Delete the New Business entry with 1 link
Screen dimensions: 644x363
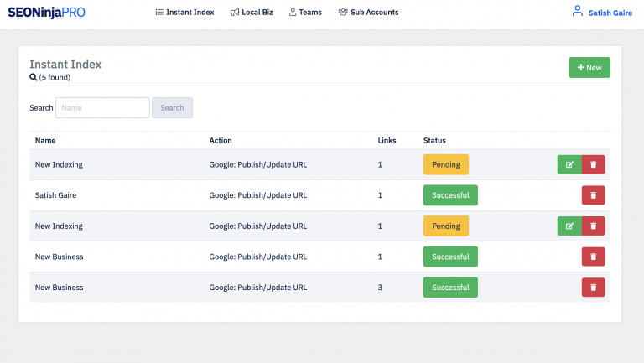593,257
